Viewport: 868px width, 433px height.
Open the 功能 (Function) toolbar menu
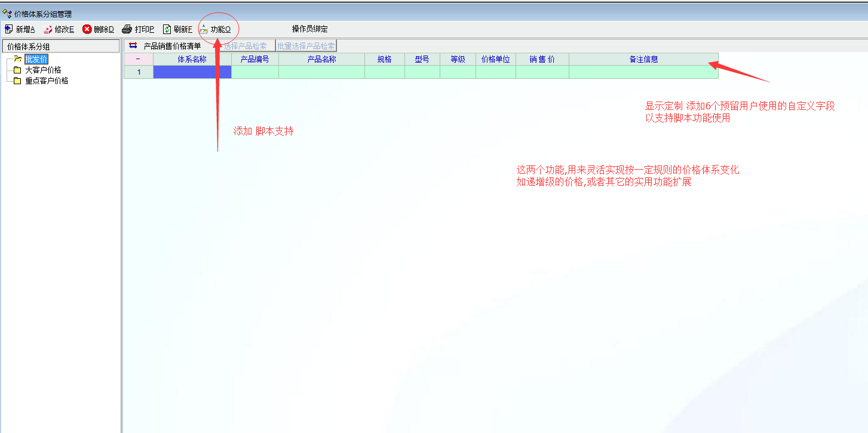point(215,29)
